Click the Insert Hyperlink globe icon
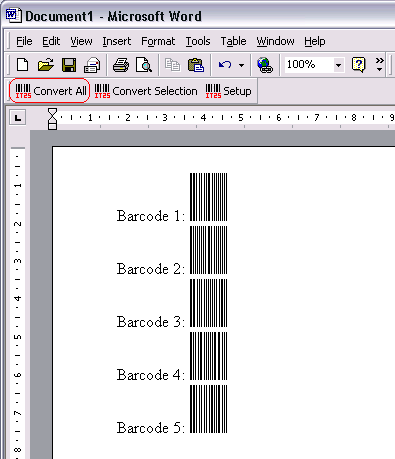The width and height of the screenshot is (395, 459). (x=265, y=65)
